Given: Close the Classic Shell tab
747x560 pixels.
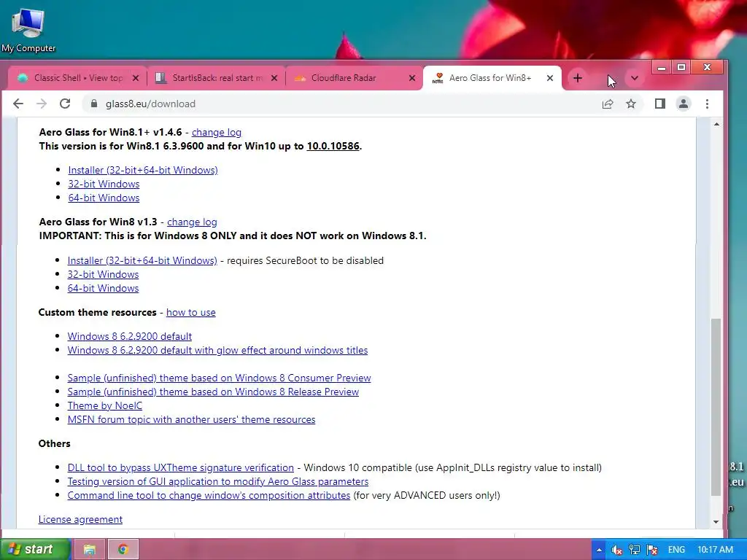Looking at the screenshot, I should (x=135, y=78).
